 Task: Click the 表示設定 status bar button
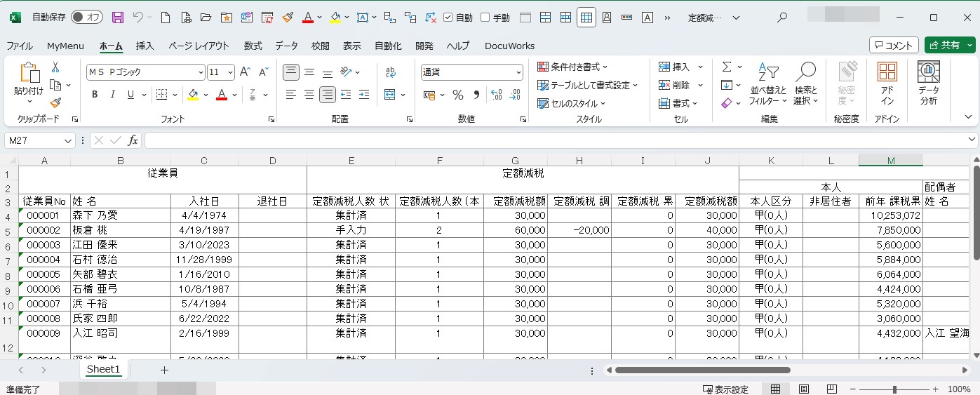pos(725,389)
